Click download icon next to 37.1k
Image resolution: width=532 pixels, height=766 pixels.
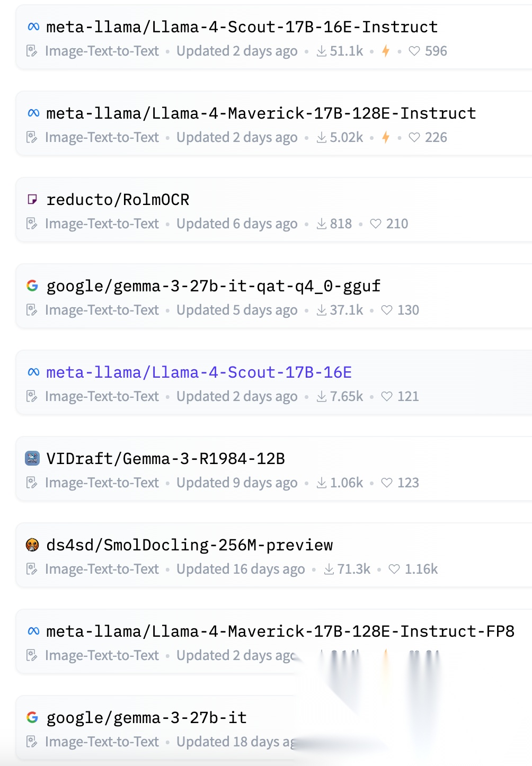pyautogui.click(x=321, y=310)
